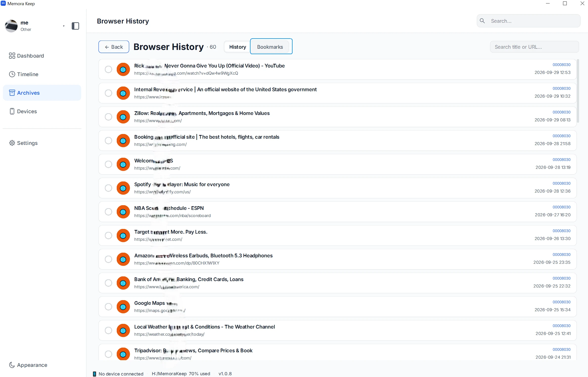The height and width of the screenshot is (377, 588).
Task: Click the history list scrollbar
Action: pos(578,91)
